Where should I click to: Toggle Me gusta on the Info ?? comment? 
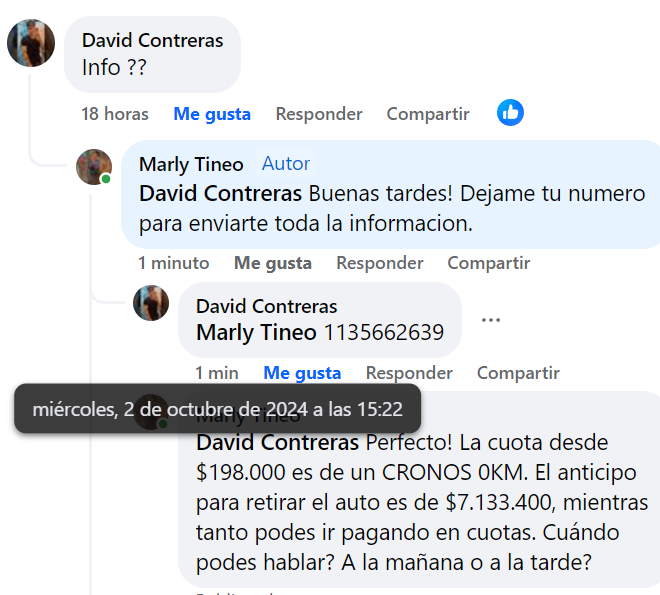(x=212, y=114)
